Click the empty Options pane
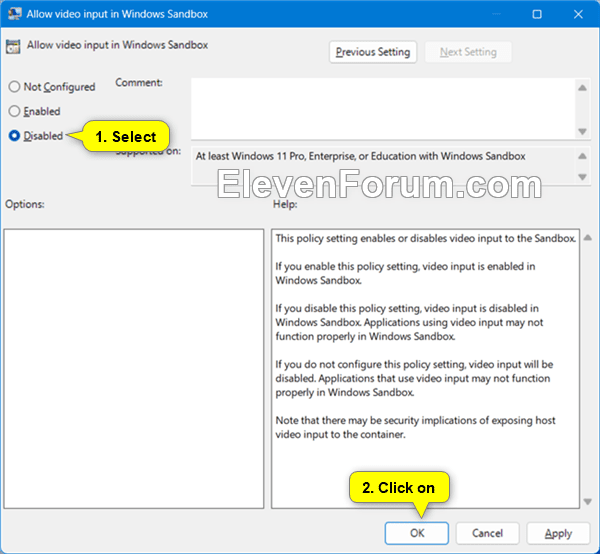The height and width of the screenshot is (554, 600). pyautogui.click(x=134, y=369)
